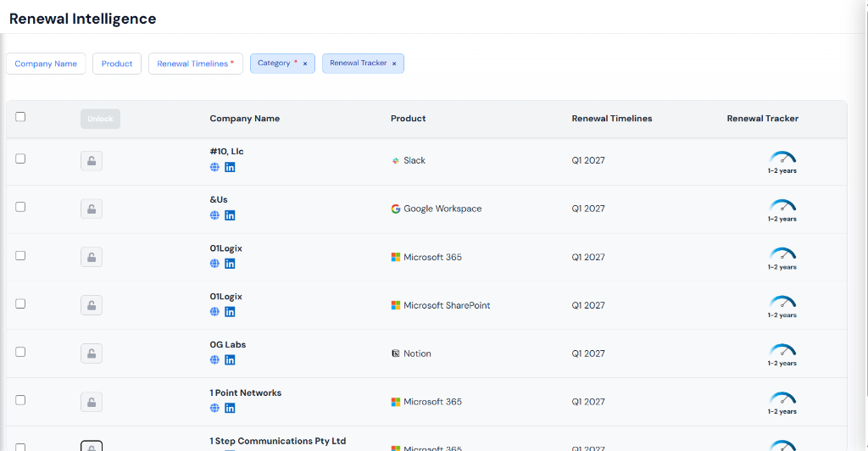Open website globe icon for 0G Labs
The image size is (868, 451).
(x=214, y=359)
